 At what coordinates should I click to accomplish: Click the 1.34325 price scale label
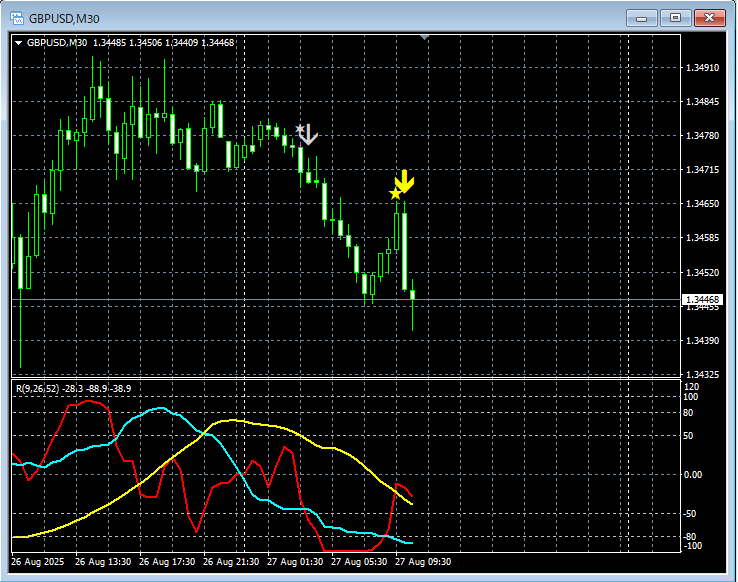point(702,375)
